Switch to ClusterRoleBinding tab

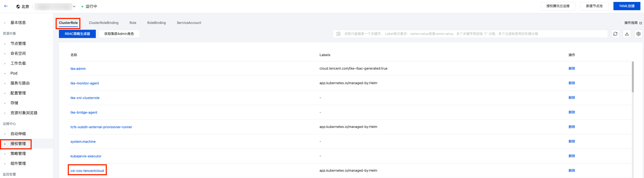(104, 23)
